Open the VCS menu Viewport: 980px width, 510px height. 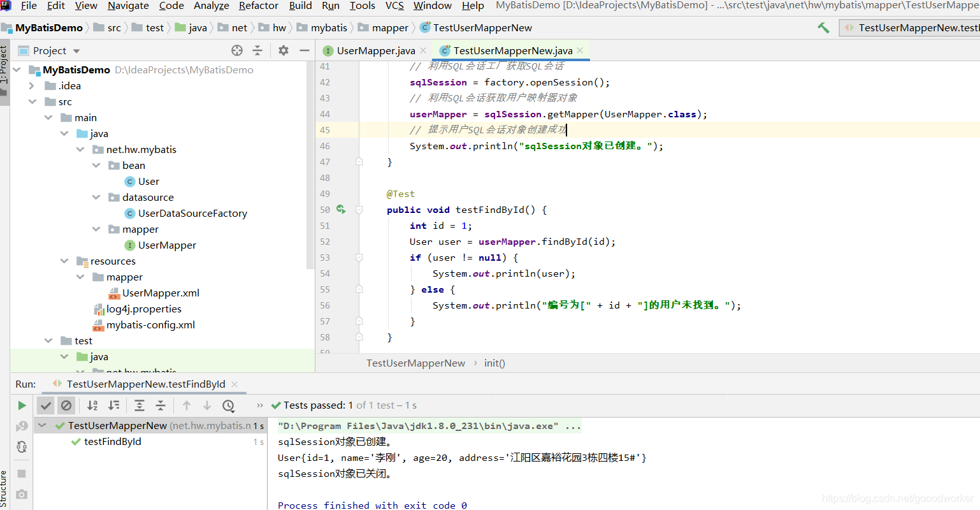[x=395, y=6]
